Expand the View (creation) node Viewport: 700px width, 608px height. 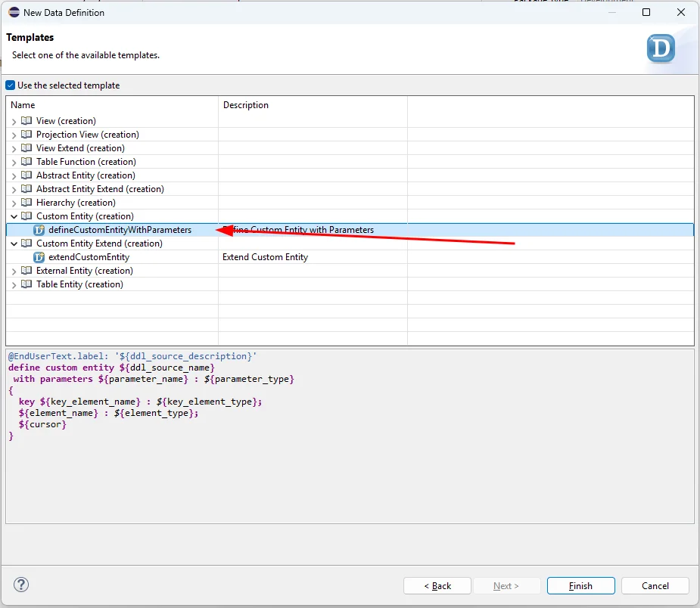click(x=14, y=121)
